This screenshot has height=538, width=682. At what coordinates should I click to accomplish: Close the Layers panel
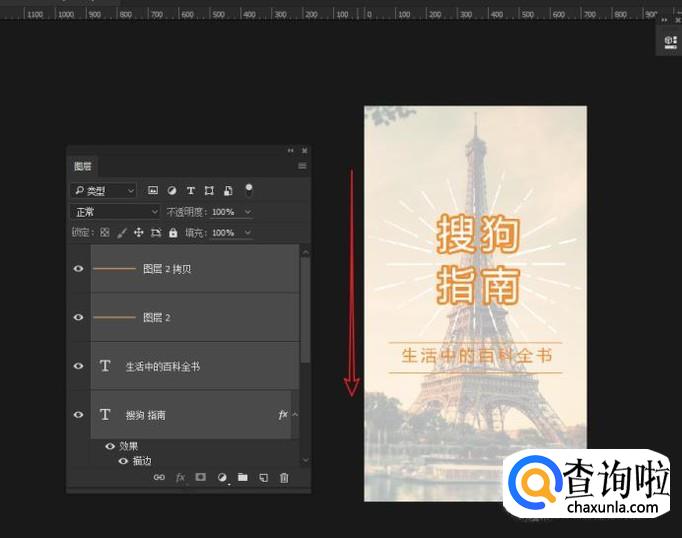pyautogui.click(x=304, y=150)
